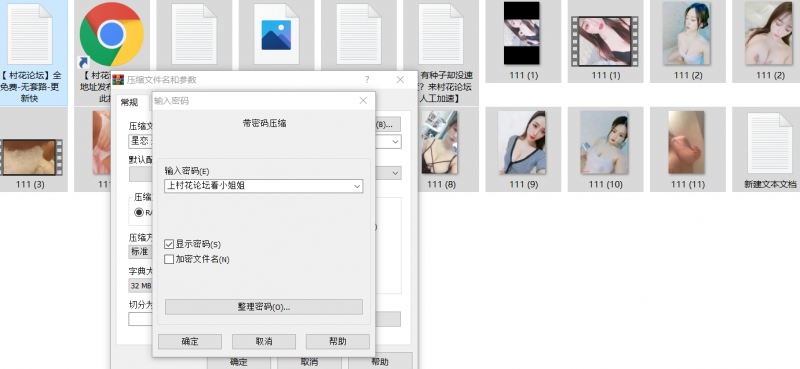The width and height of the screenshot is (800, 369).
Task: Select the RAR format radio button behind the dialog
Action: point(139,213)
